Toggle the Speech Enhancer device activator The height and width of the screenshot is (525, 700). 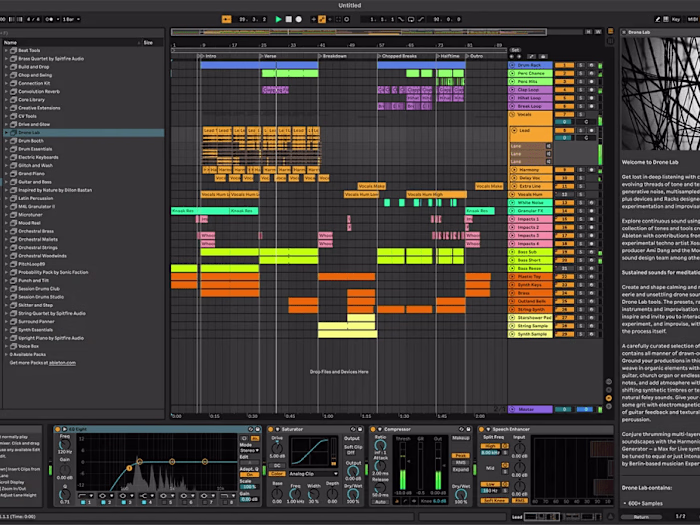pyautogui.click(x=481, y=429)
